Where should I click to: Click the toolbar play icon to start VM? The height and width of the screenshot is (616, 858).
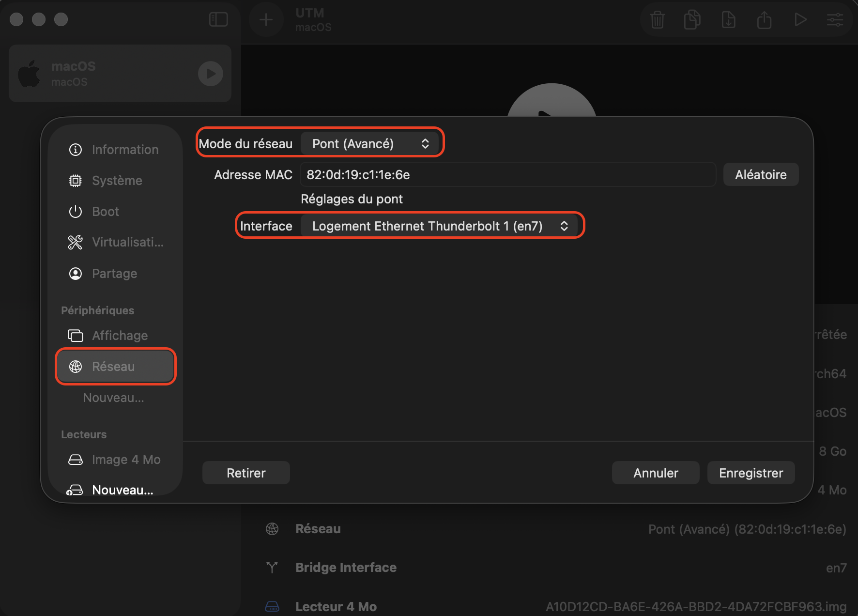[x=800, y=20]
